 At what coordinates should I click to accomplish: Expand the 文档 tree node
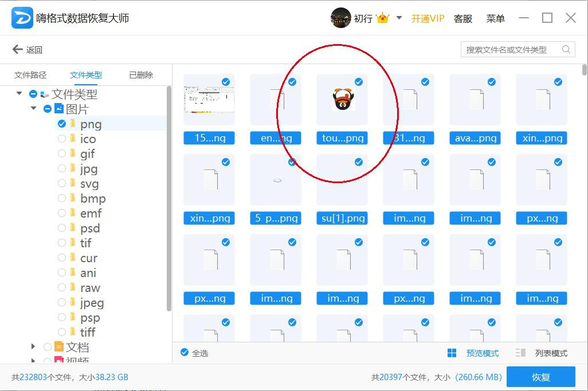tap(33, 346)
